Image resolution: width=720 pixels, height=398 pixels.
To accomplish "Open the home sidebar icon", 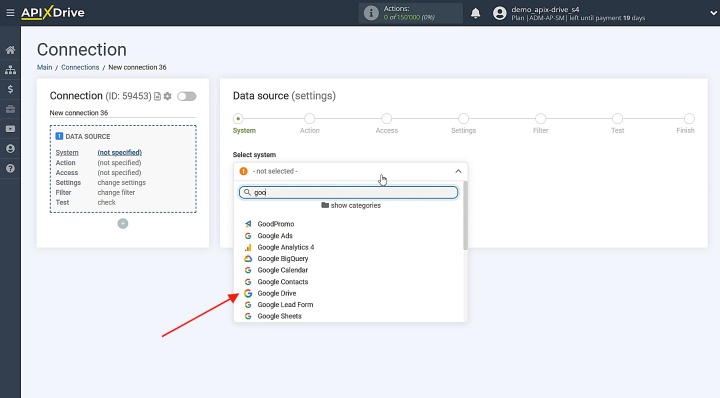I will (x=10, y=50).
